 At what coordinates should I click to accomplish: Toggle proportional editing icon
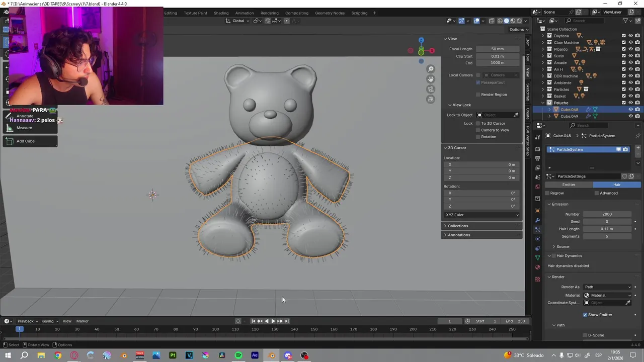pos(287,21)
